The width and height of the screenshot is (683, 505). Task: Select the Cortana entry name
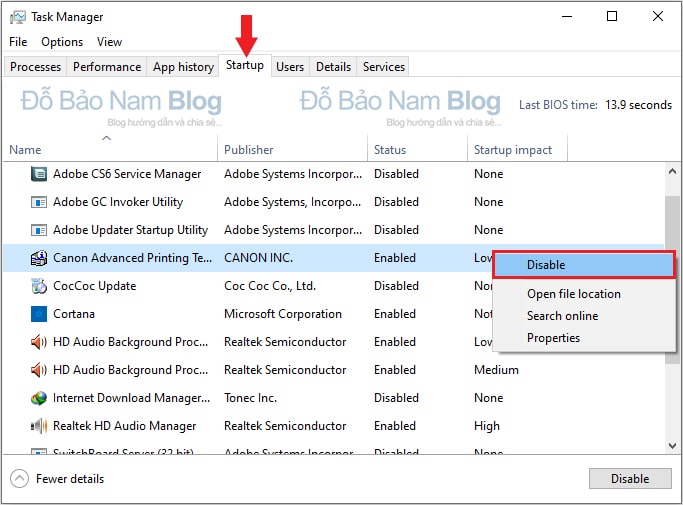pyautogui.click(x=74, y=314)
